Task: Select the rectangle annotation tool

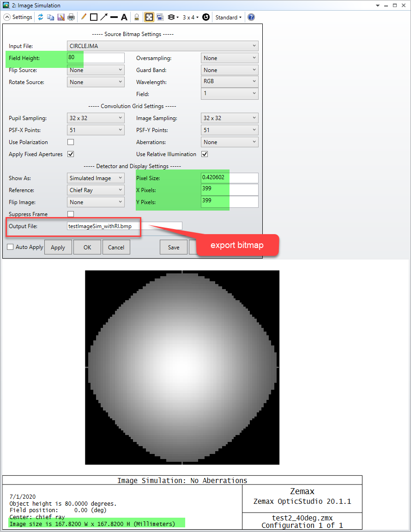Action: 94,17
